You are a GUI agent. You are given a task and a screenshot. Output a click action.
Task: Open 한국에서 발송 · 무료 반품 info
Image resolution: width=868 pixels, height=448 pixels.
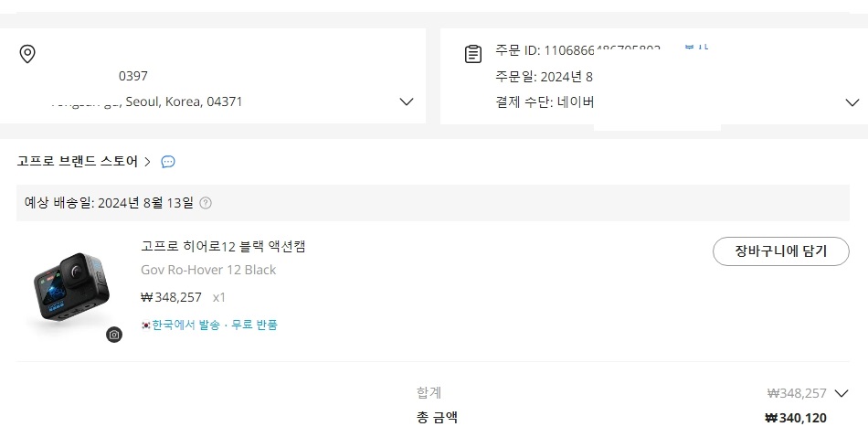click(215, 325)
